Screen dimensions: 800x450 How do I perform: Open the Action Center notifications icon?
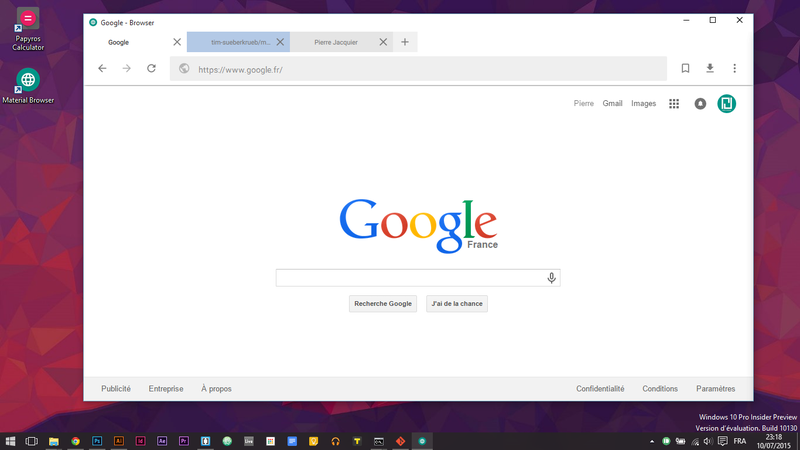click(x=722, y=441)
